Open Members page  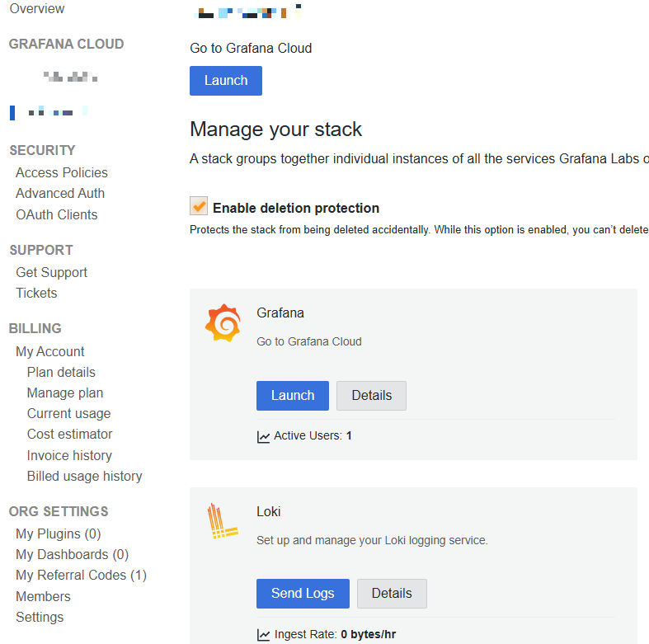(43, 596)
